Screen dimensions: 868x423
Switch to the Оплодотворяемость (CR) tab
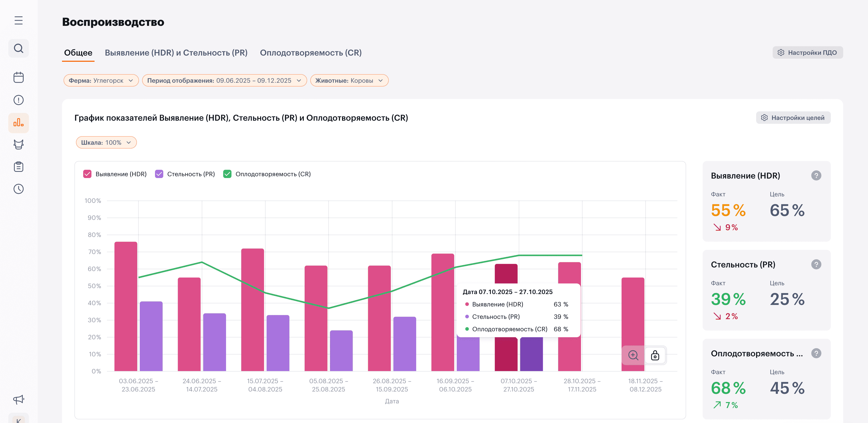(310, 53)
